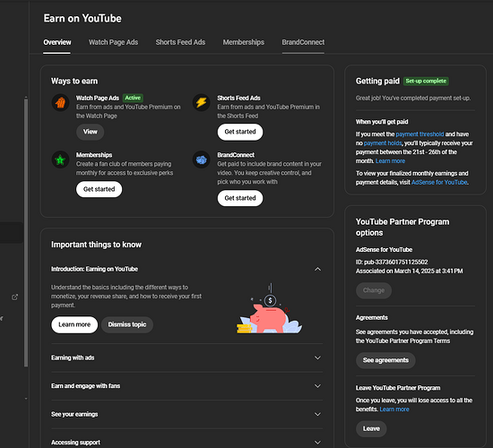Click the Important things to know heading
The height and width of the screenshot is (448, 493).
[x=96, y=245]
